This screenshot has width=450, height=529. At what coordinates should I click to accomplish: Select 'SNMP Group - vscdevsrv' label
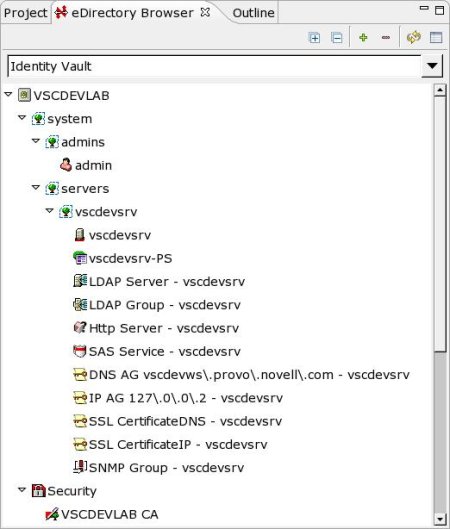pos(166,468)
